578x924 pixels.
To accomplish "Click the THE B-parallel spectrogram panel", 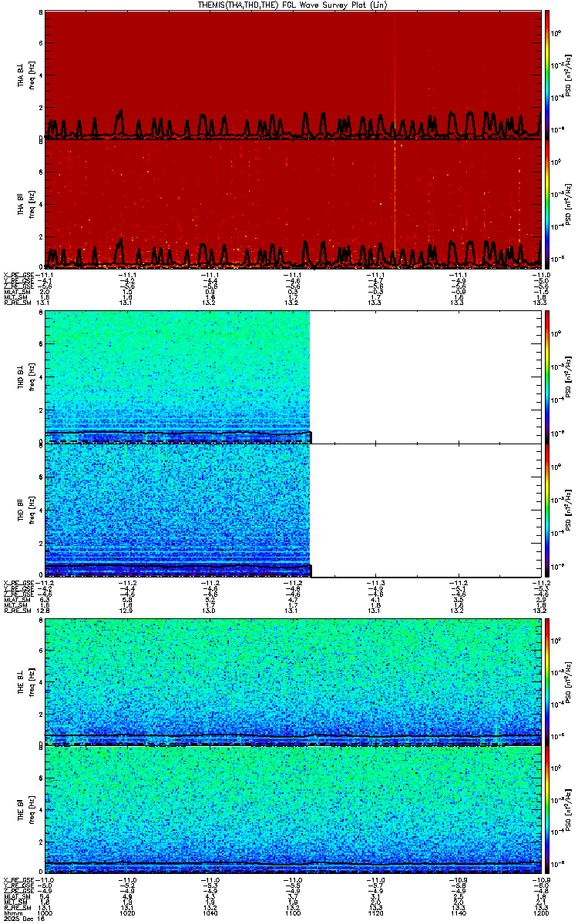I will pos(292,810).
